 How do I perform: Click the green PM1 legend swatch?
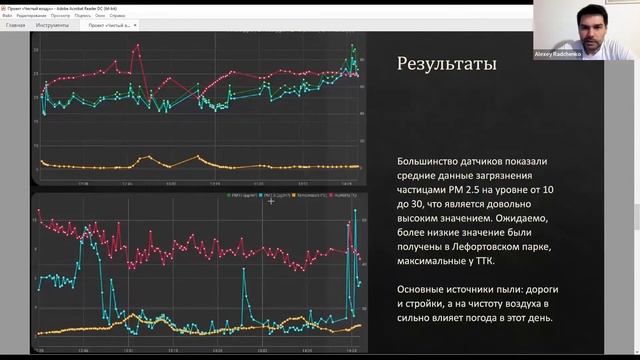pos(229,196)
